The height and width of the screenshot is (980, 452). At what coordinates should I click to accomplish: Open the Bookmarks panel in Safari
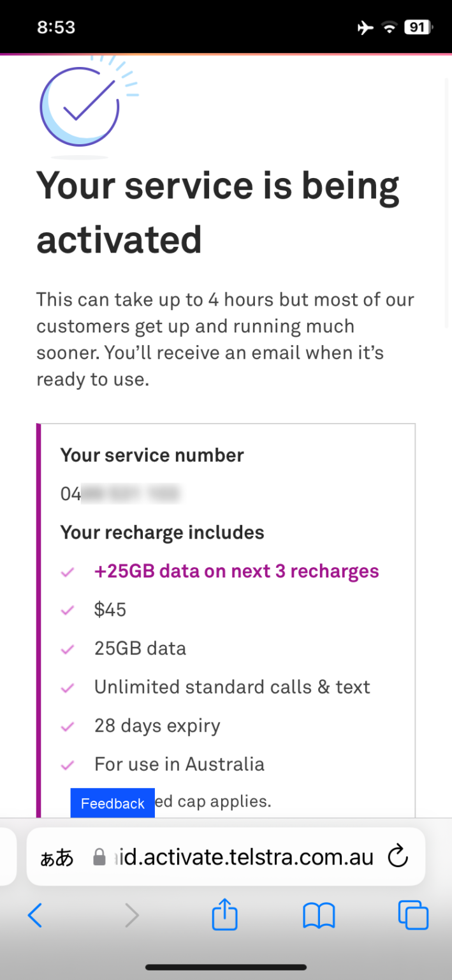318,914
